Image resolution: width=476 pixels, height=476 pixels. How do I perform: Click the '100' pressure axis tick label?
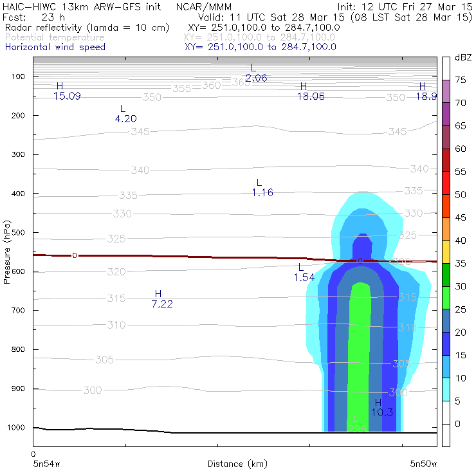(x=18, y=77)
